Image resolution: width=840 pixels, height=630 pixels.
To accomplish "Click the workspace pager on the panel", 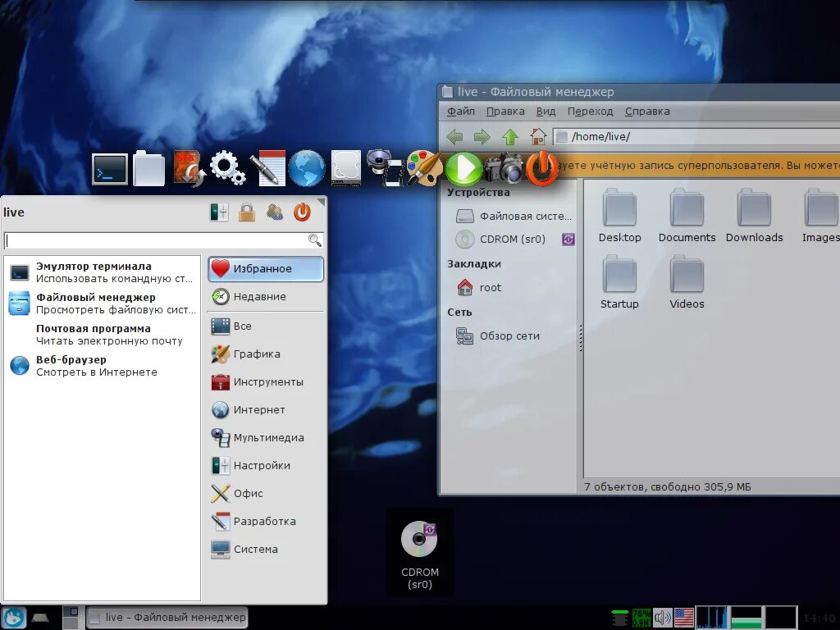I will tap(71, 618).
